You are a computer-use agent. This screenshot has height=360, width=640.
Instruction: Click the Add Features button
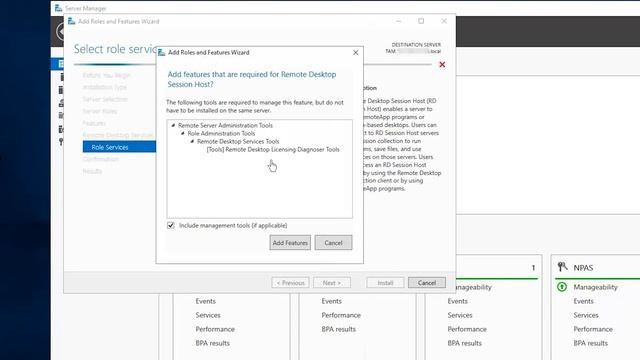coord(290,242)
